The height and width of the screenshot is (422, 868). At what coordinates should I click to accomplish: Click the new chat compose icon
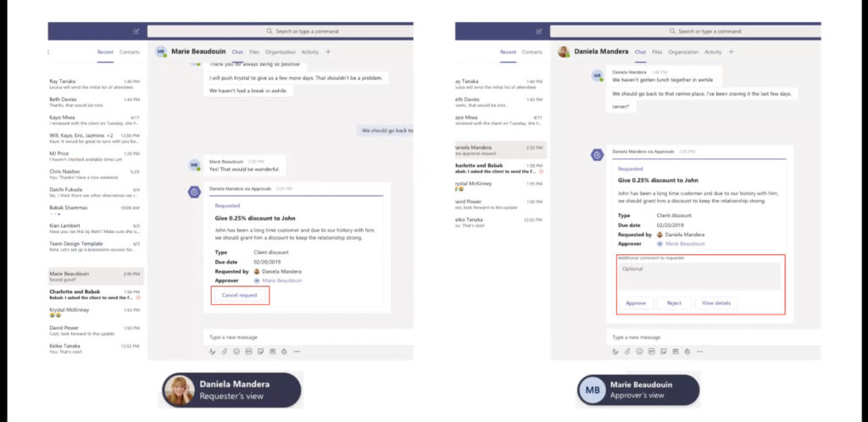click(136, 31)
